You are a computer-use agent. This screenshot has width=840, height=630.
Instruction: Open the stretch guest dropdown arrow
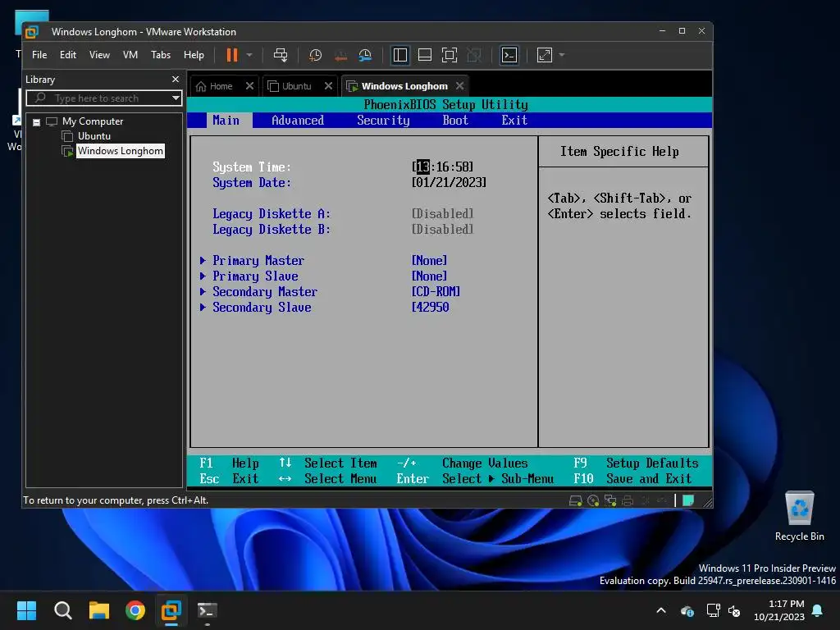click(x=561, y=55)
